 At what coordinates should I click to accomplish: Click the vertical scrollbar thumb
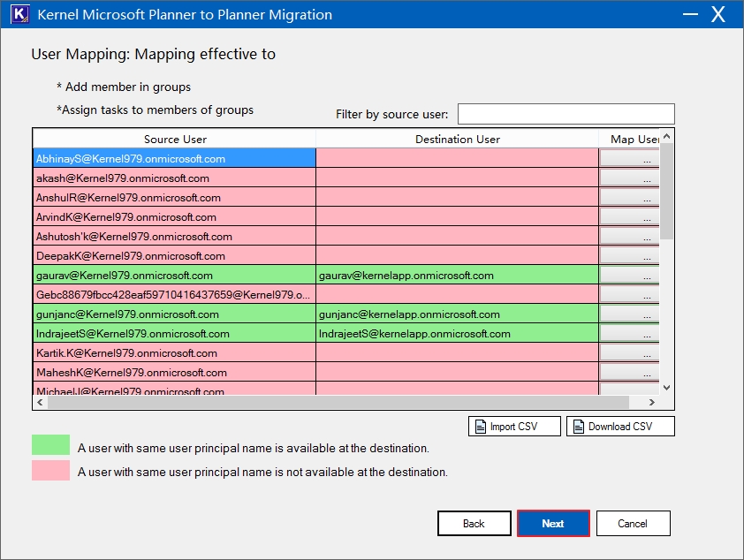pos(666,191)
